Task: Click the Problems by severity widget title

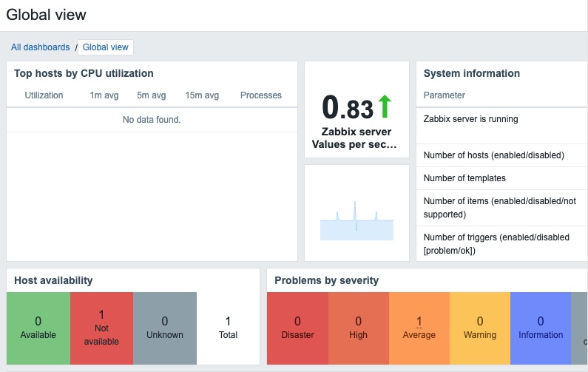Action: pos(327,280)
